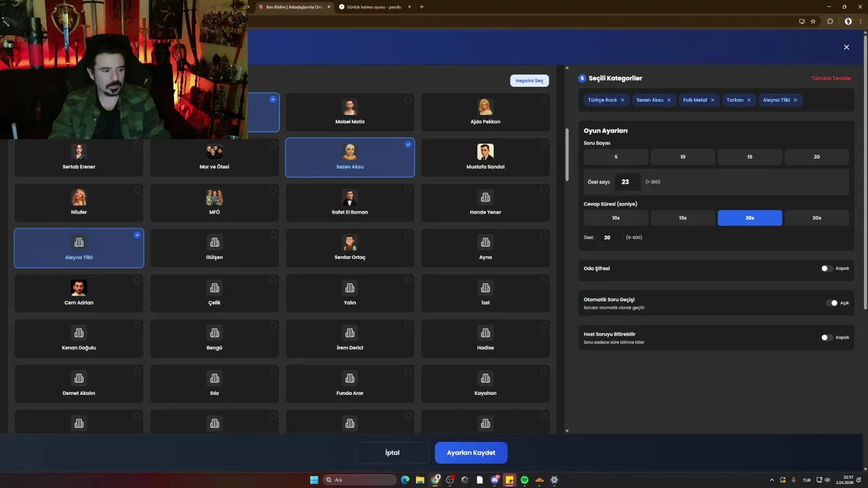Remove the Folk Metal tag
Viewport: 868px width, 488px height.
pos(712,100)
